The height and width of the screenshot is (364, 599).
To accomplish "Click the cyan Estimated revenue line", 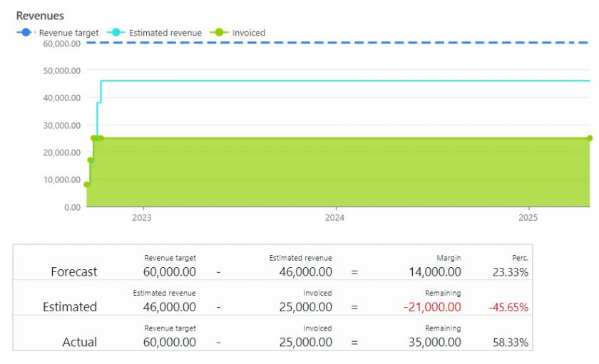I will point(342,80).
